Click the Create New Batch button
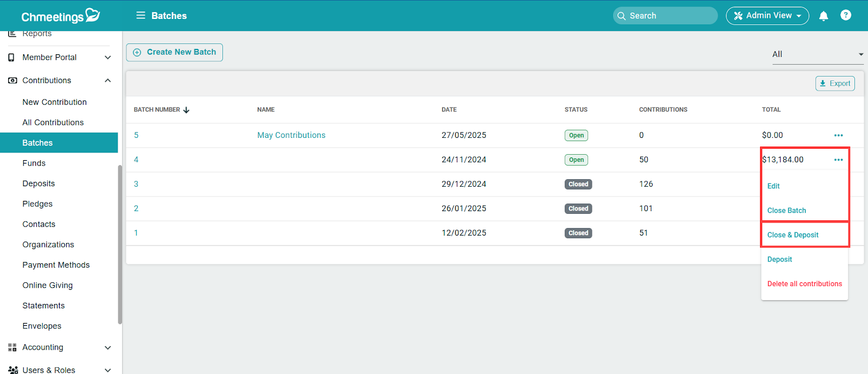This screenshot has width=868, height=374. pyautogui.click(x=174, y=52)
